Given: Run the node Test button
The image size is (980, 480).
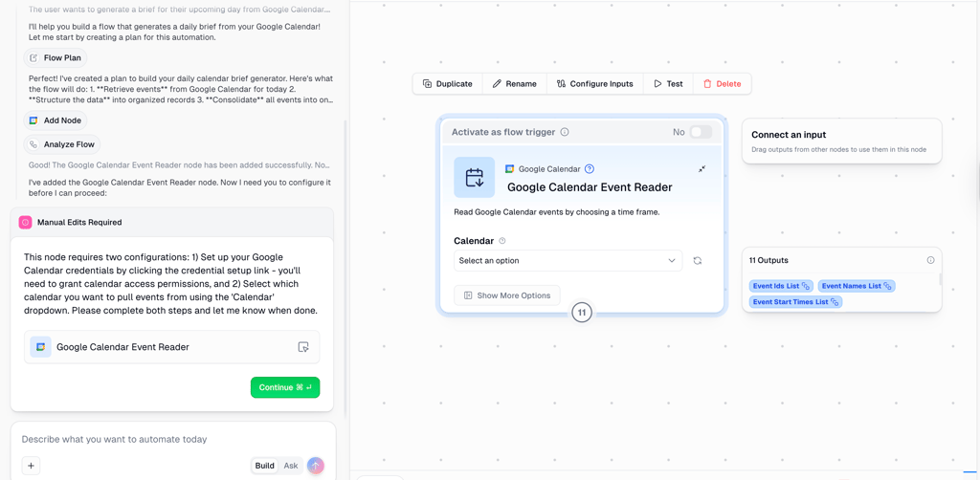Looking at the screenshot, I should (x=668, y=83).
